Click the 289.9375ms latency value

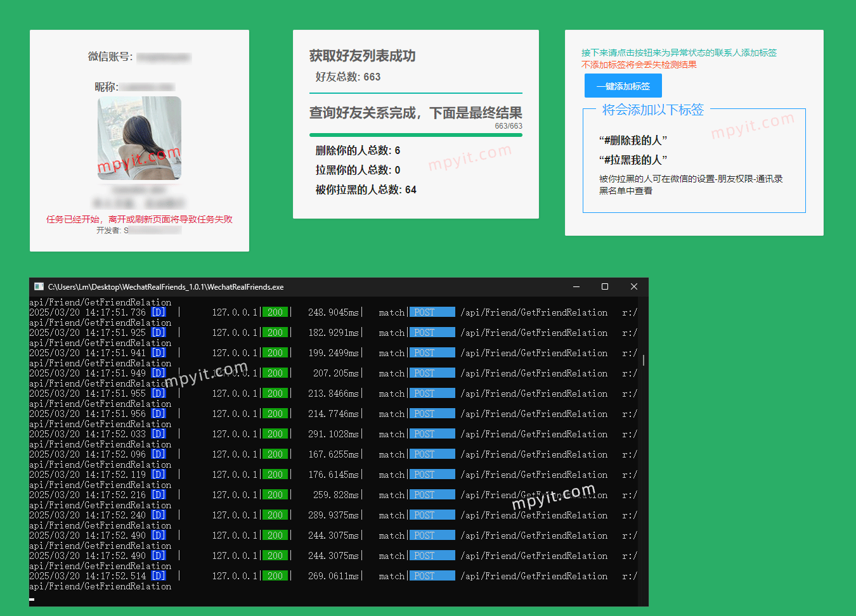(334, 515)
